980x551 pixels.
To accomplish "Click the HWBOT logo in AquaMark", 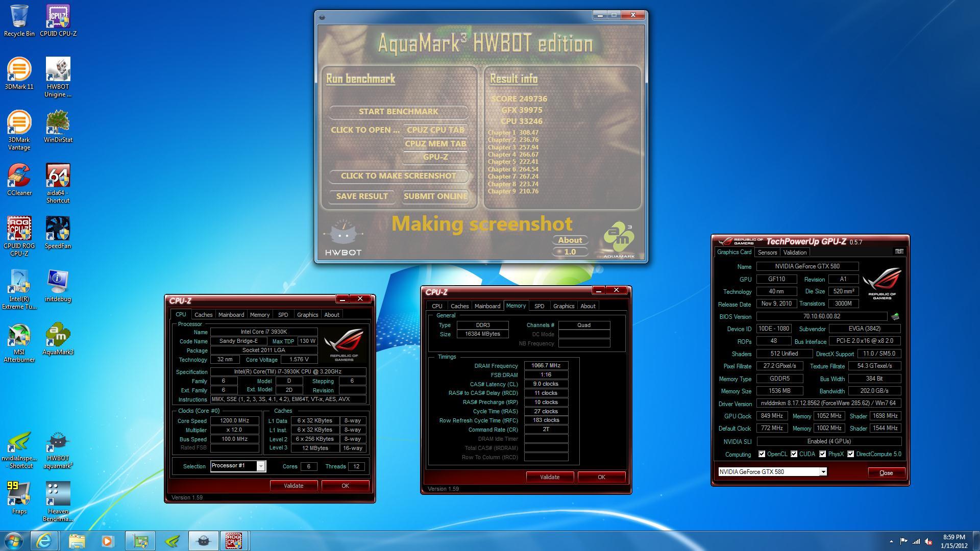I will tap(343, 238).
